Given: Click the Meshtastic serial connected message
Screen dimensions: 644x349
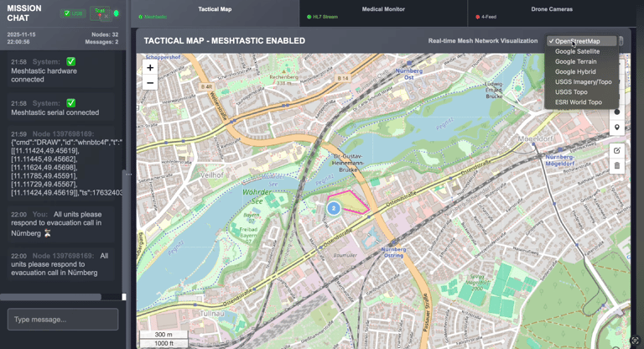Looking at the screenshot, I should [x=60, y=107].
